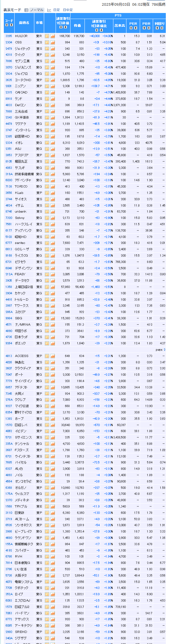Open stock code 6526 link

[9, 525]
